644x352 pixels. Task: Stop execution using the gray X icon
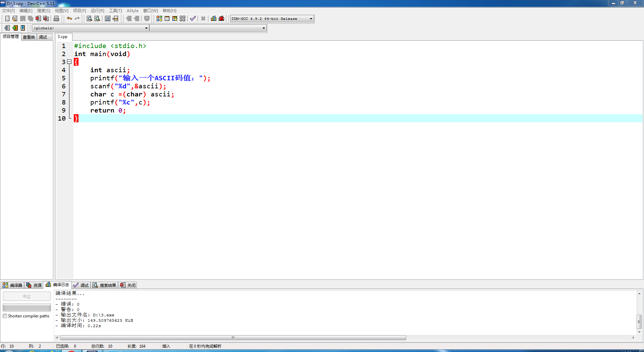pyautogui.click(x=203, y=18)
